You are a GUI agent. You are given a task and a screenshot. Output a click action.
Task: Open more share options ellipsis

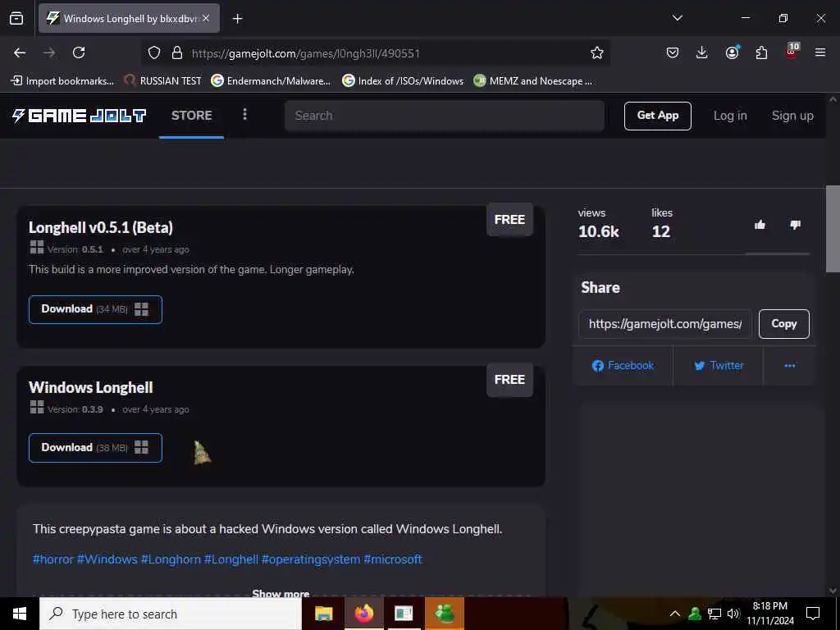pyautogui.click(x=790, y=366)
